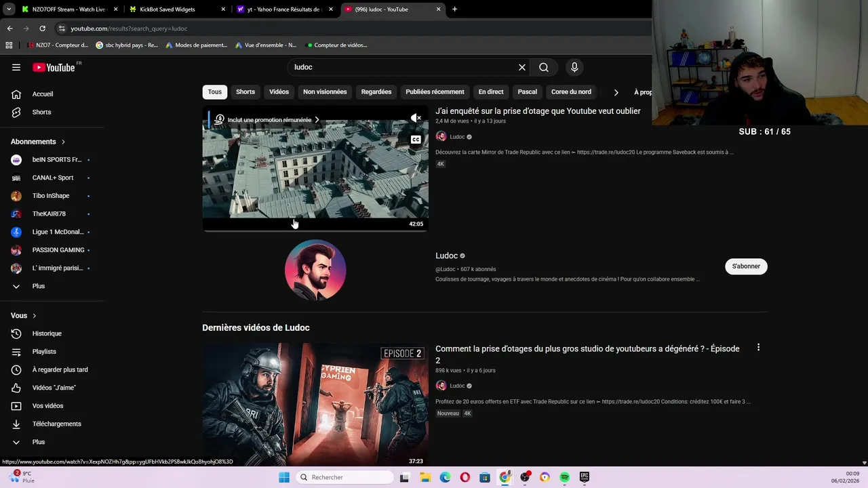Image resolution: width=868 pixels, height=488 pixels.
Task: Unmute the video preview speaker icon
Action: pyautogui.click(x=416, y=118)
